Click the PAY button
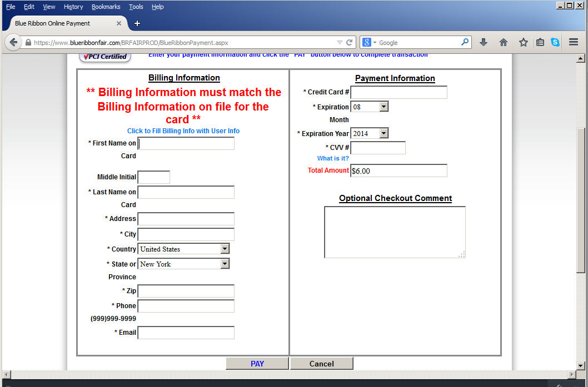The height and width of the screenshot is (387, 588). pos(257,363)
